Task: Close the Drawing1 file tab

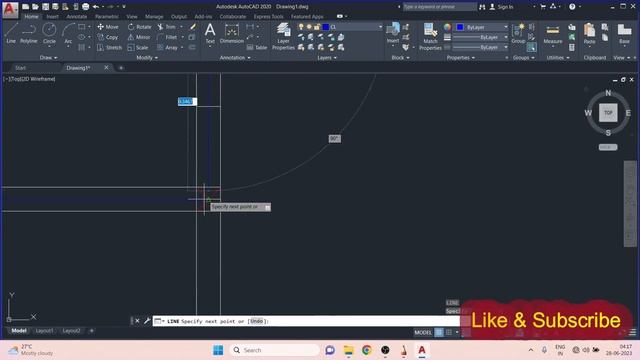Action: (x=106, y=67)
